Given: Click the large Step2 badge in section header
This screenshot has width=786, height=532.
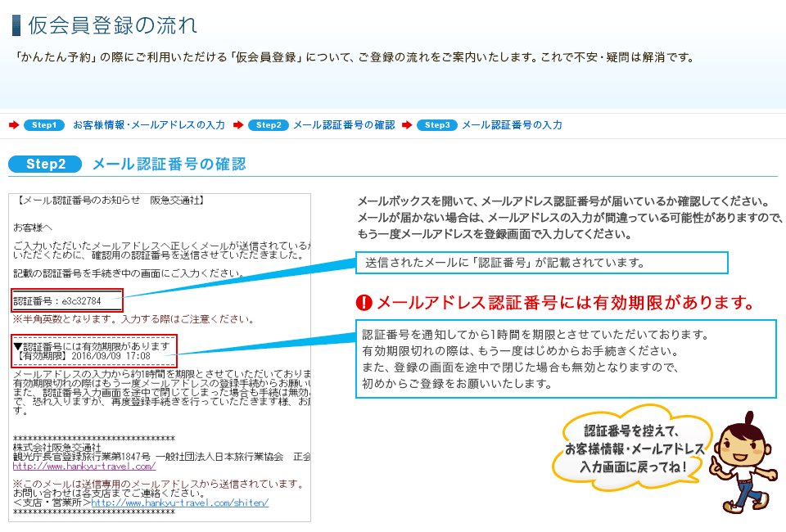Looking at the screenshot, I should 45,164.
